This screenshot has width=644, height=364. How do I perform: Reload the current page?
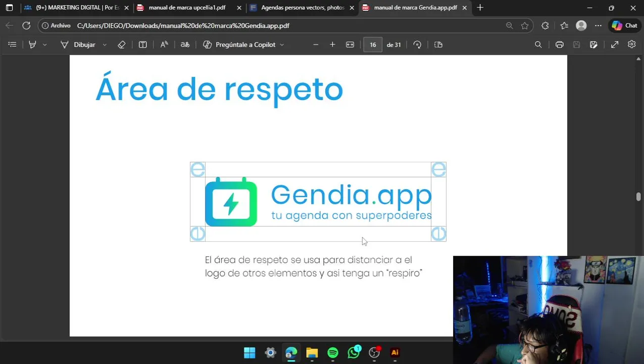(26, 25)
